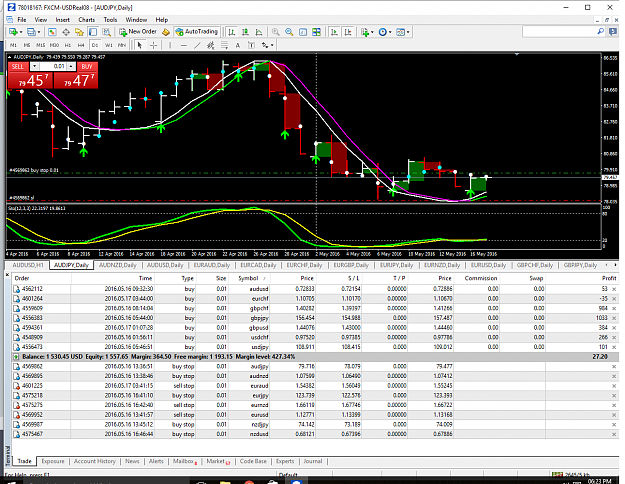This screenshot has width=625, height=484.
Task: Expand the Periods clock dropdown
Action: (x=390, y=32)
